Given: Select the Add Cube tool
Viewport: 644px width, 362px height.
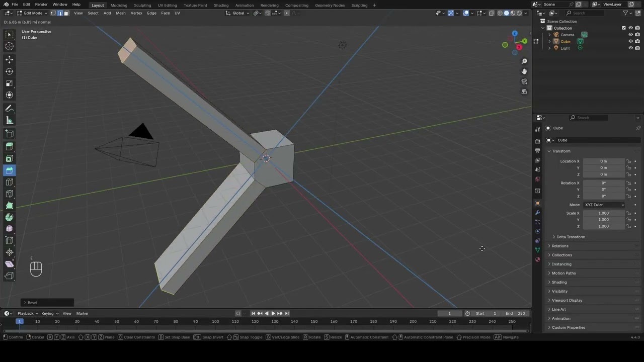Looking at the screenshot, I should point(9,134).
